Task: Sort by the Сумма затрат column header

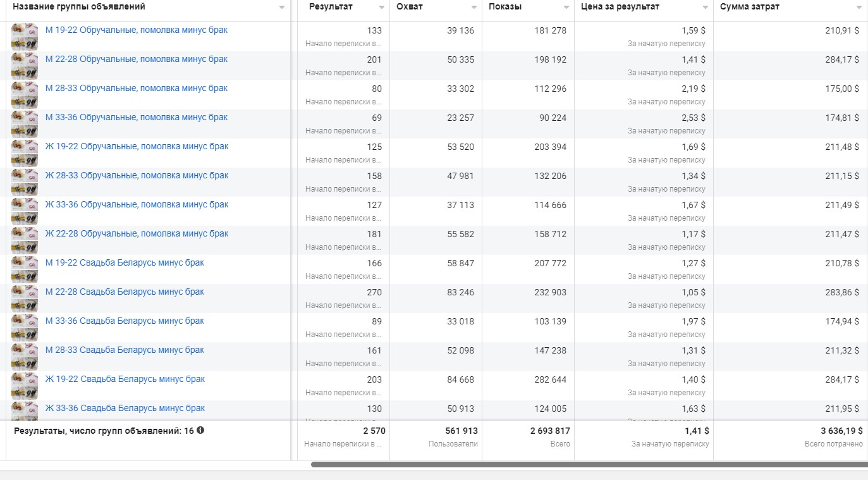Action: point(750,7)
